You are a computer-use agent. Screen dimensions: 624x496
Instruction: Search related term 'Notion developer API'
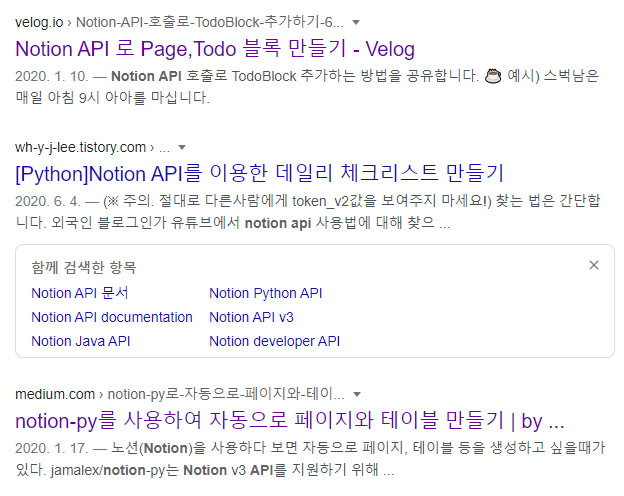(275, 341)
